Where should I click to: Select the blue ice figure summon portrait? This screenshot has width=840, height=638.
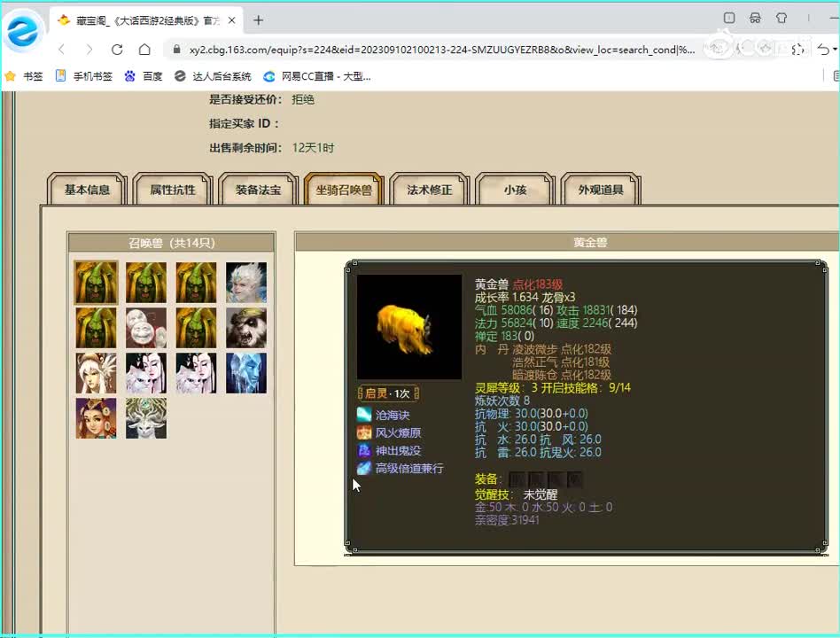tap(246, 373)
